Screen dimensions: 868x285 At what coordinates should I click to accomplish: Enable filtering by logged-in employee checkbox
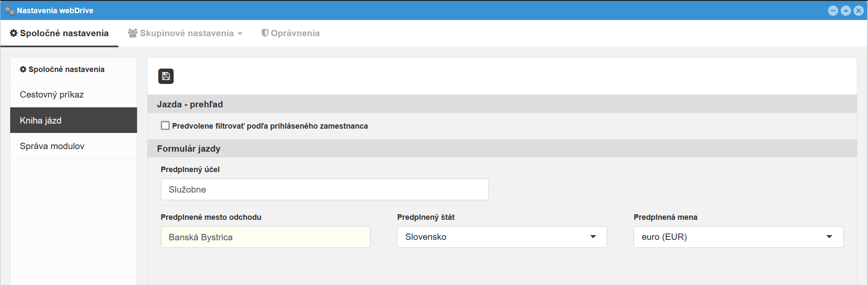click(x=165, y=126)
